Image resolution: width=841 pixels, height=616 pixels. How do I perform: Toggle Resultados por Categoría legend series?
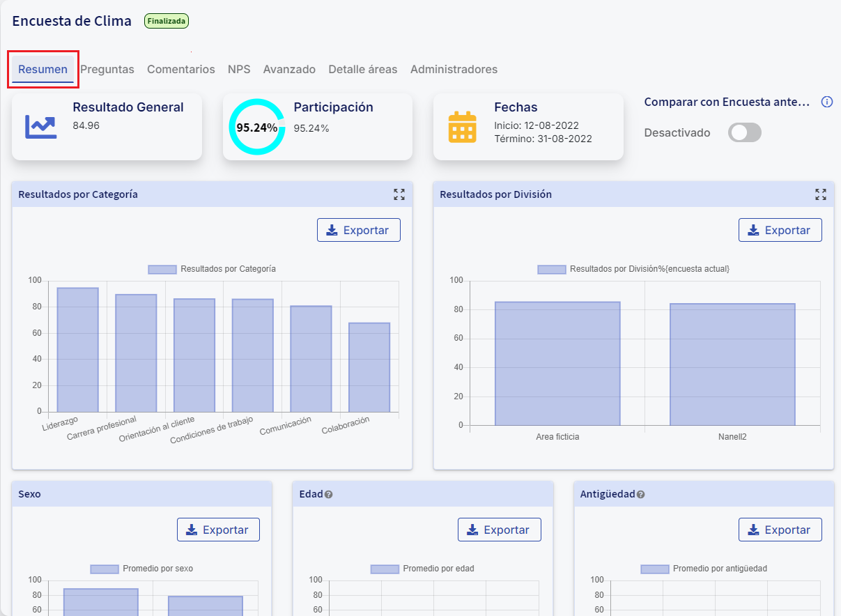(x=212, y=269)
